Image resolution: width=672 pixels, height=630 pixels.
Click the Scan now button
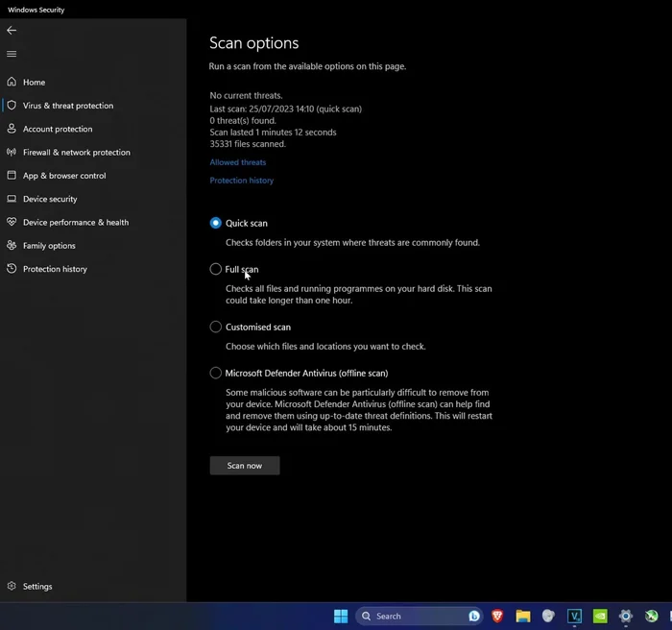(x=245, y=466)
